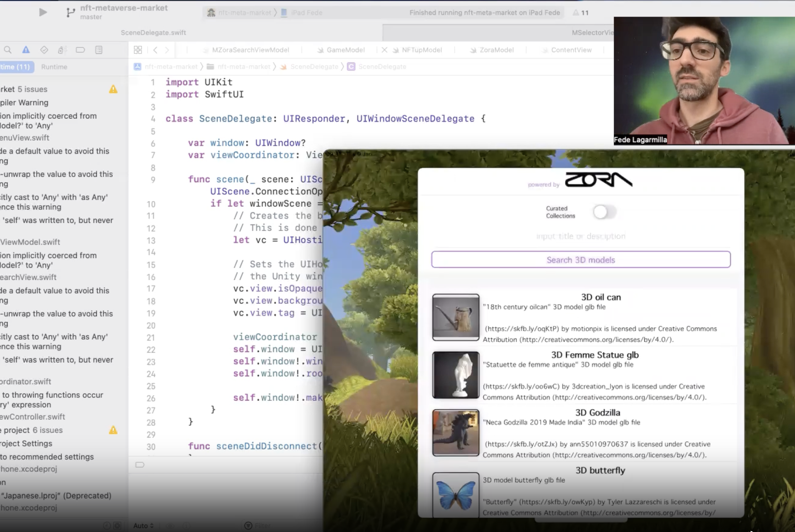Open the Debug navigator spray icon

(62, 50)
